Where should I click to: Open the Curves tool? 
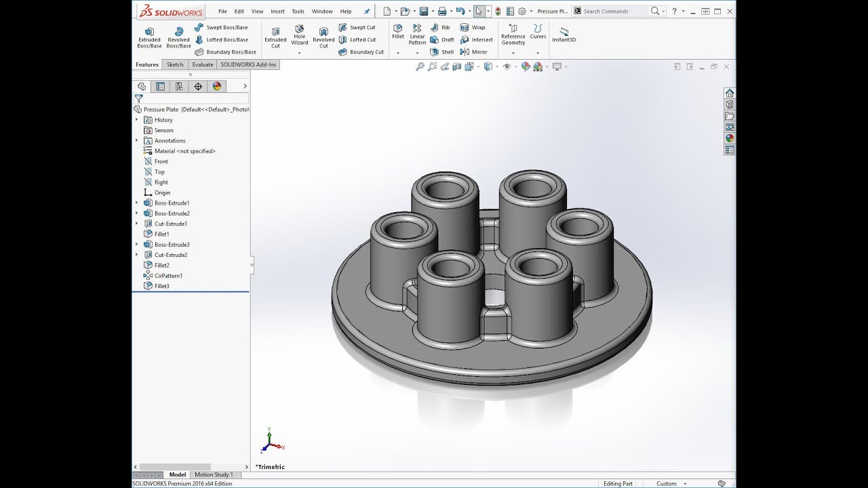pyautogui.click(x=538, y=32)
